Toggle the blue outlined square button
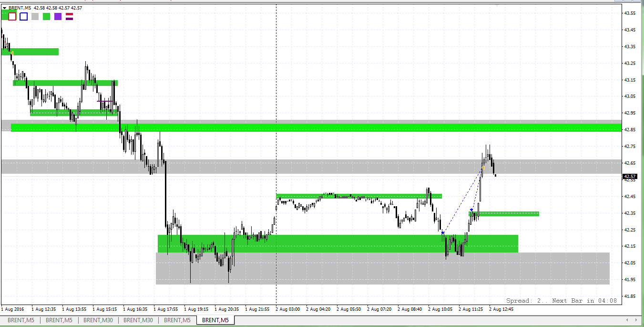Image resolution: width=644 pixels, height=327 pixels. [24, 17]
